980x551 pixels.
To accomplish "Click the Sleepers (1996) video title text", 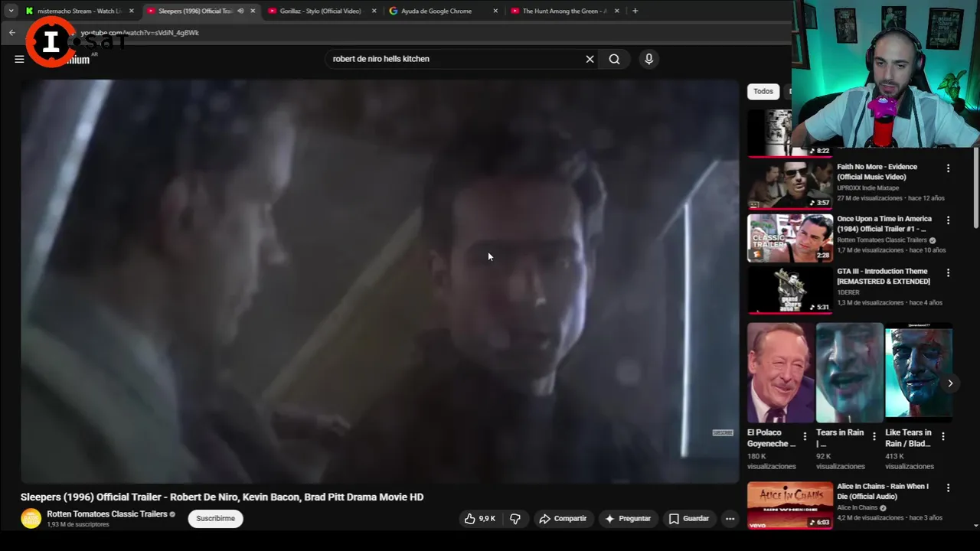I will tap(222, 497).
